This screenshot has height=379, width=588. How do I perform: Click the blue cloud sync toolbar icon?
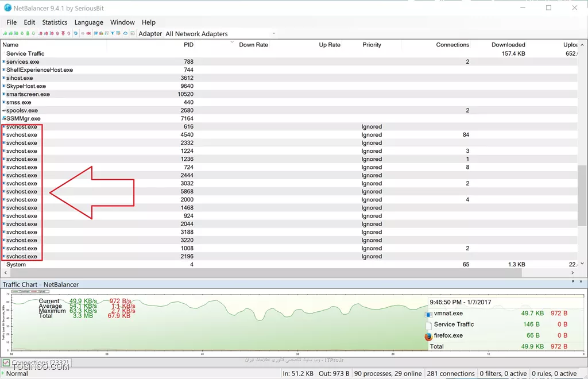point(125,33)
